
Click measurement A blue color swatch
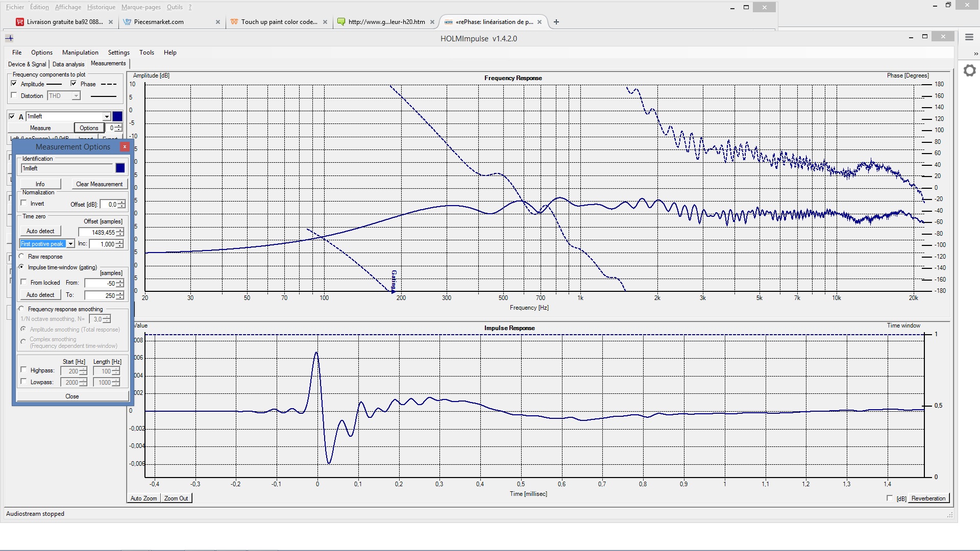[117, 116]
